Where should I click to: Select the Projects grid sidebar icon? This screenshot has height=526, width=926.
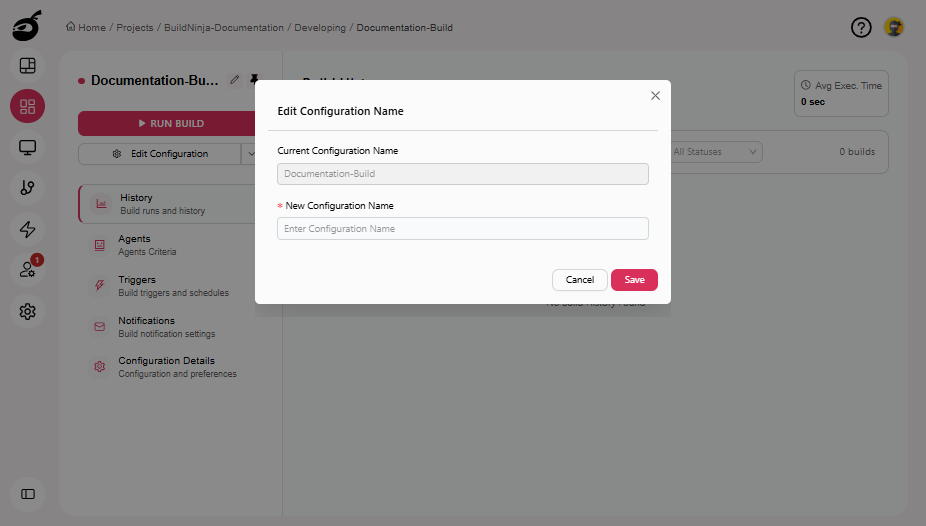pyautogui.click(x=28, y=106)
